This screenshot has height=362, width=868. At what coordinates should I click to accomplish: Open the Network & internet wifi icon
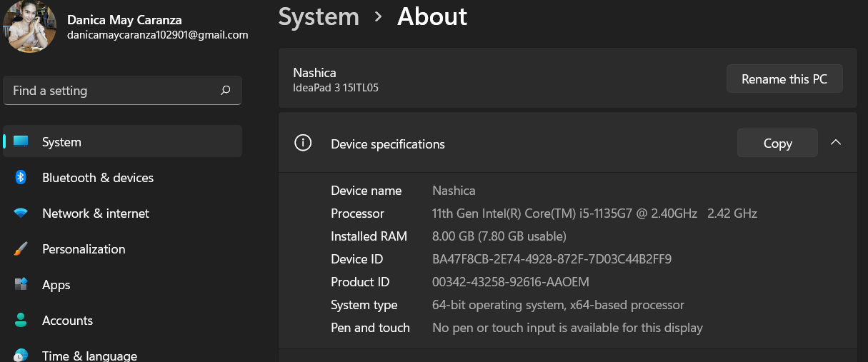tap(21, 213)
